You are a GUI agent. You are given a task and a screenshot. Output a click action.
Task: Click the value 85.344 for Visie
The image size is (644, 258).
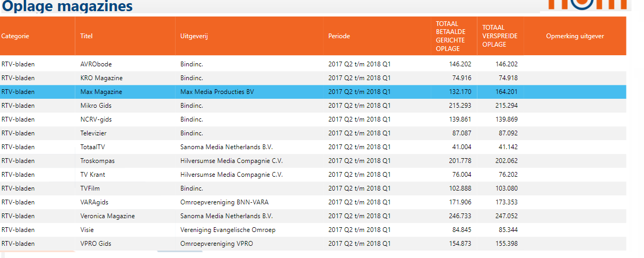[508, 230]
